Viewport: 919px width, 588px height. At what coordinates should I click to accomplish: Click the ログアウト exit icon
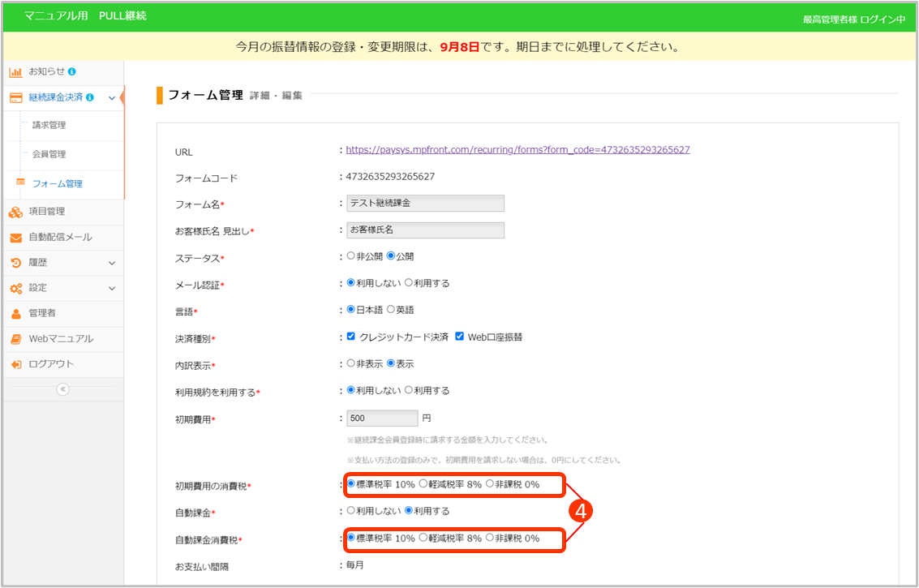pos(15,364)
